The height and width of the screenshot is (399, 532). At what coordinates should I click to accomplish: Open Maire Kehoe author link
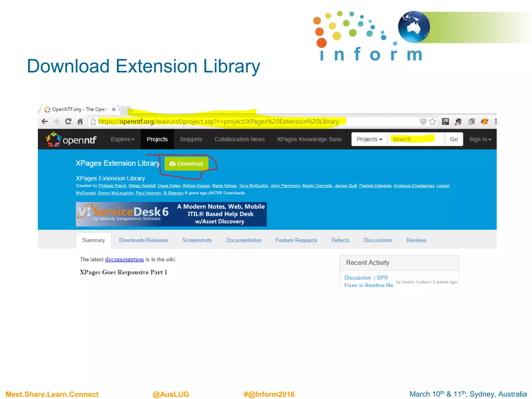click(224, 186)
